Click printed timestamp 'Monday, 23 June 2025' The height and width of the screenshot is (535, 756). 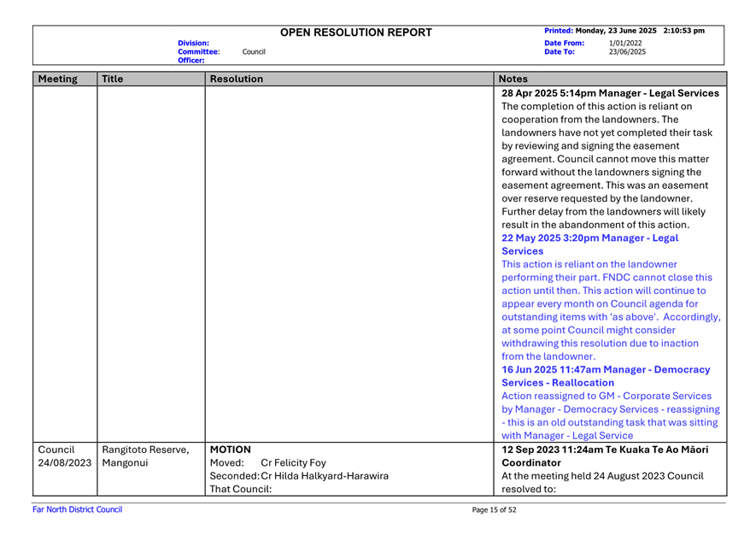(x=616, y=31)
